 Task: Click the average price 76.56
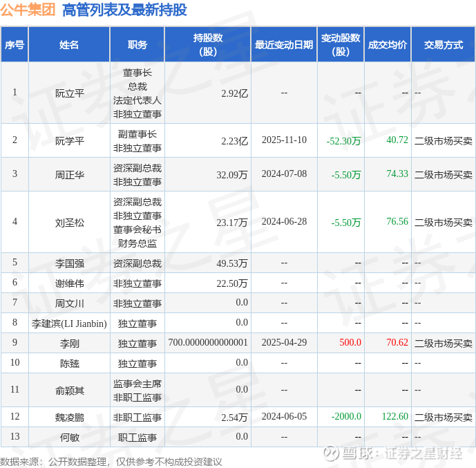point(397,222)
